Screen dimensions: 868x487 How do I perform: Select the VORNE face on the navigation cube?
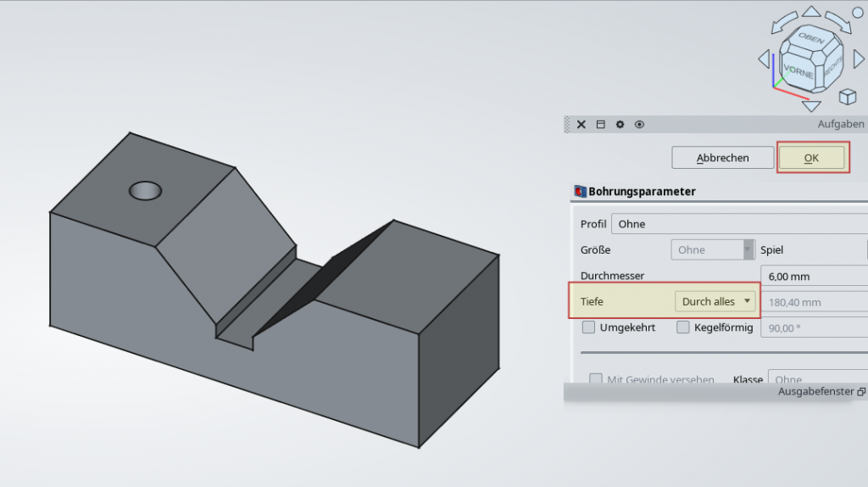click(x=798, y=70)
